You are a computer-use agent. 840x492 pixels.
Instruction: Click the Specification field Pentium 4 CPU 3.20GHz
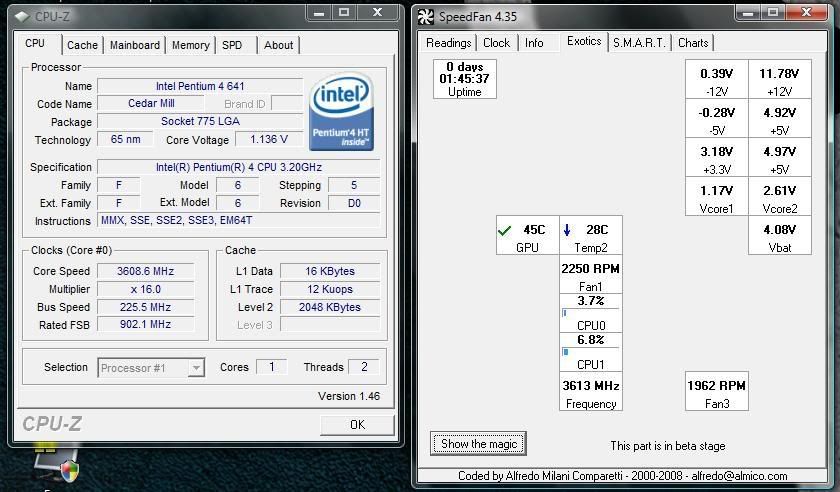(x=239, y=167)
